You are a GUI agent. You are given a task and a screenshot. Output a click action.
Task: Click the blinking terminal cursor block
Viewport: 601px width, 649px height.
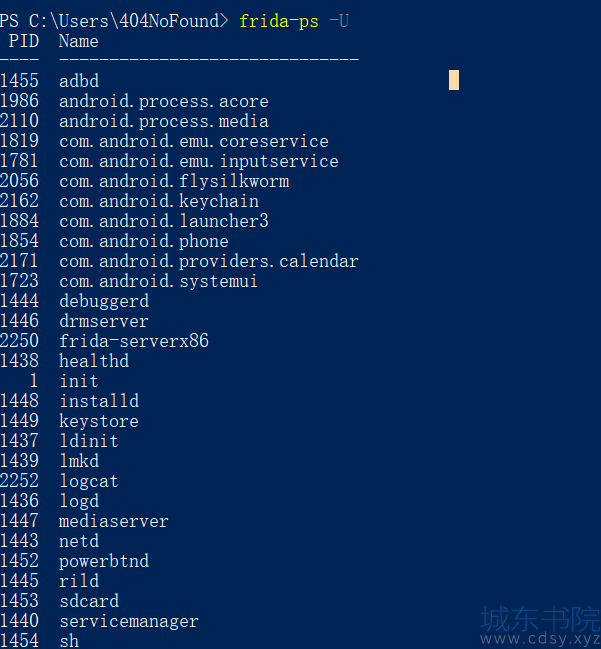[454, 80]
